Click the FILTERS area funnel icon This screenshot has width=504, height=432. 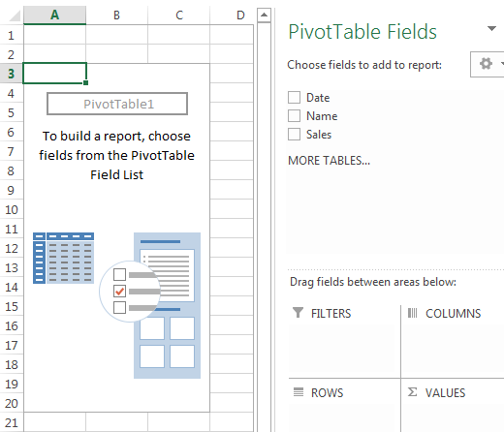tap(298, 313)
